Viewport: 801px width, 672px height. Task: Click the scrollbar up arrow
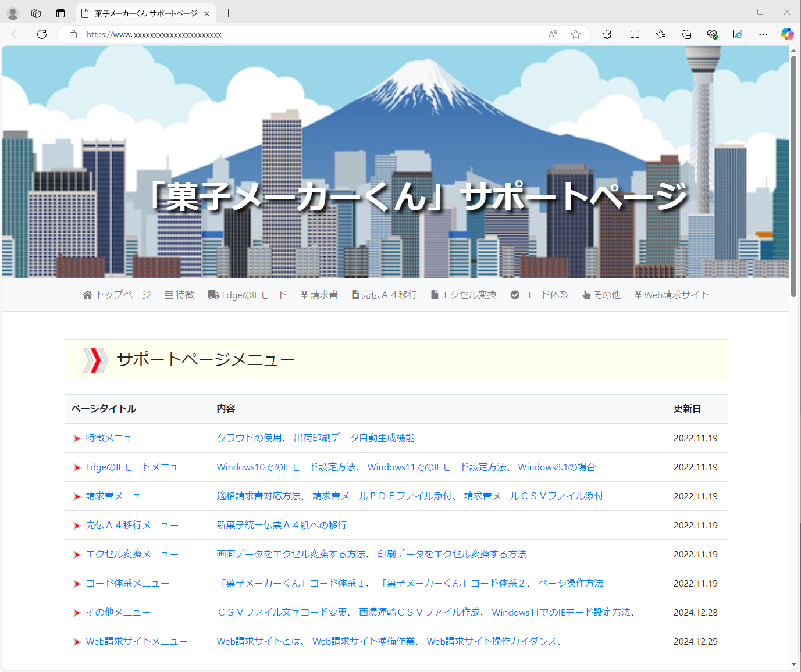pos(793,50)
